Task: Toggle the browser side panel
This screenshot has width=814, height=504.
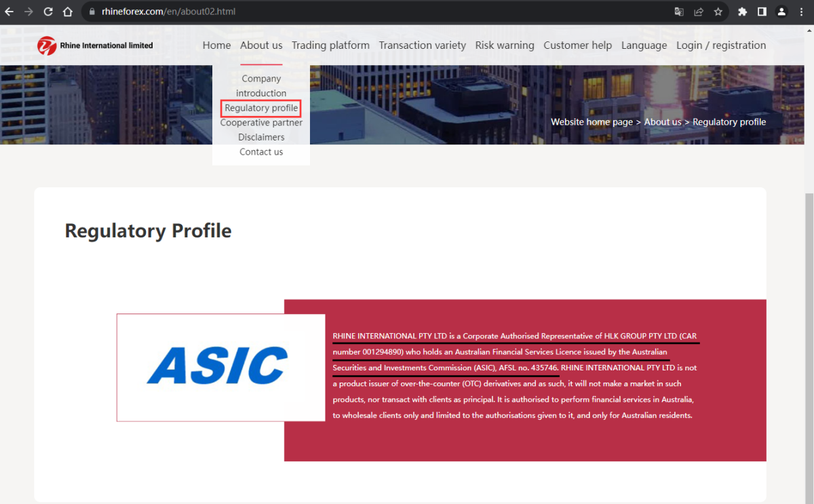Action: coord(762,12)
